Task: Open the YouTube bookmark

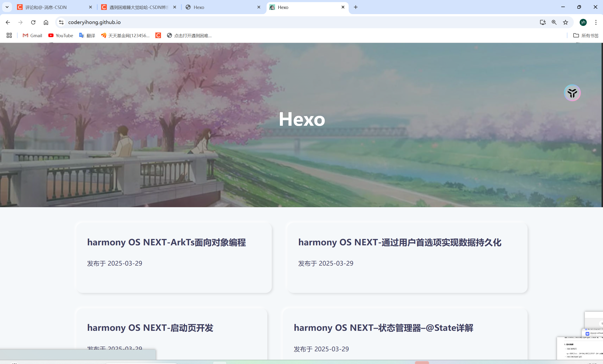Action: point(61,36)
